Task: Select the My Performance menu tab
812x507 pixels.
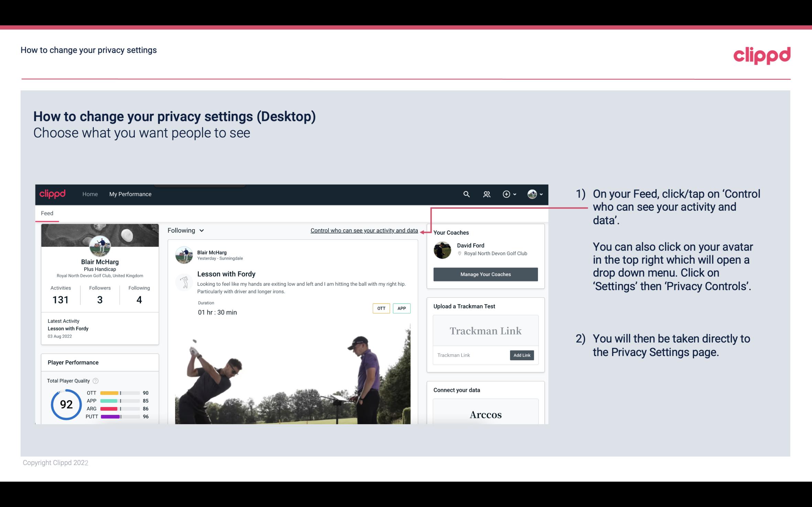Action: (130, 194)
